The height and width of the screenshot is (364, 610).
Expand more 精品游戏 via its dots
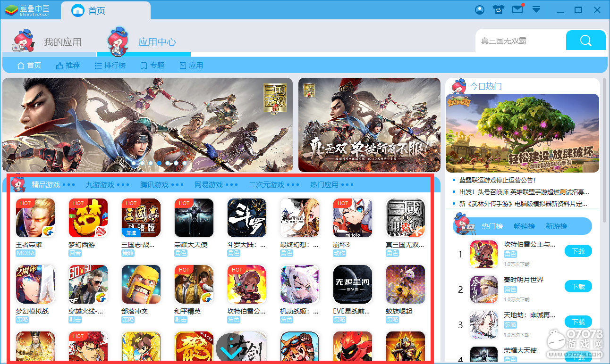click(69, 185)
